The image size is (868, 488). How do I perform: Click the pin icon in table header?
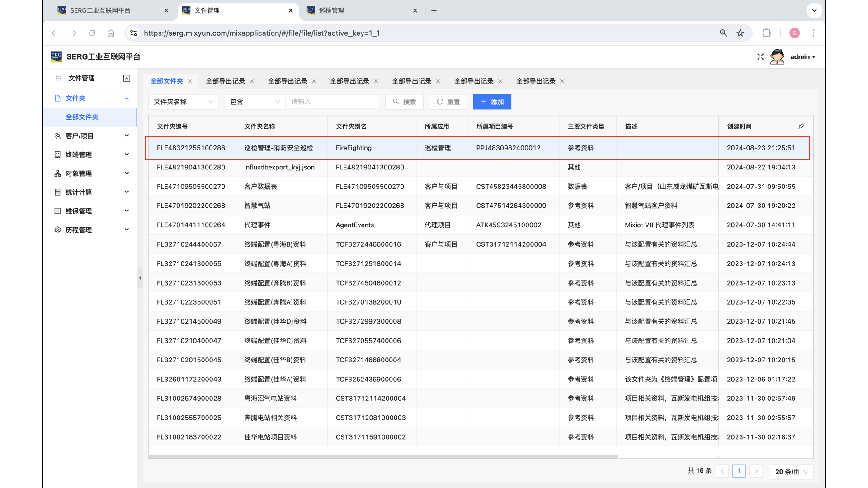point(801,127)
